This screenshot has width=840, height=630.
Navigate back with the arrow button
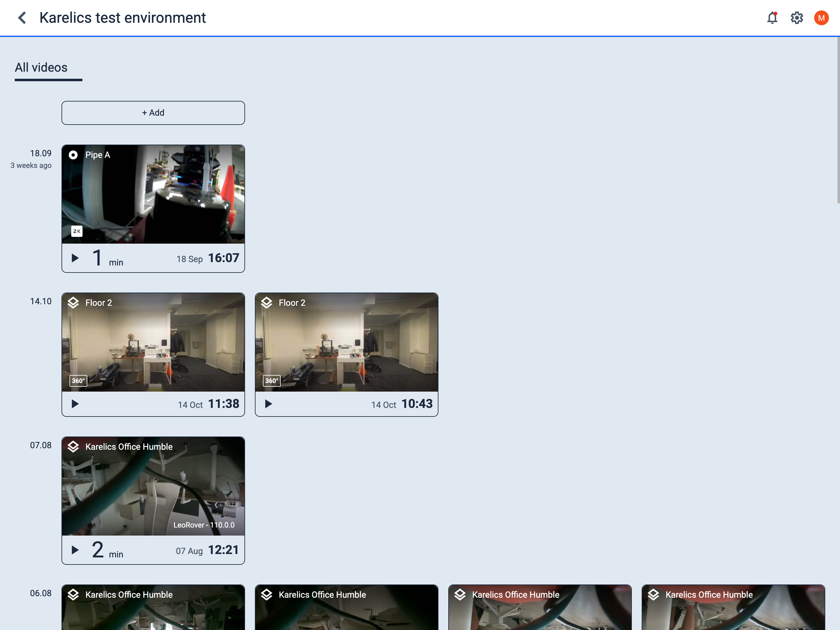[x=22, y=18]
